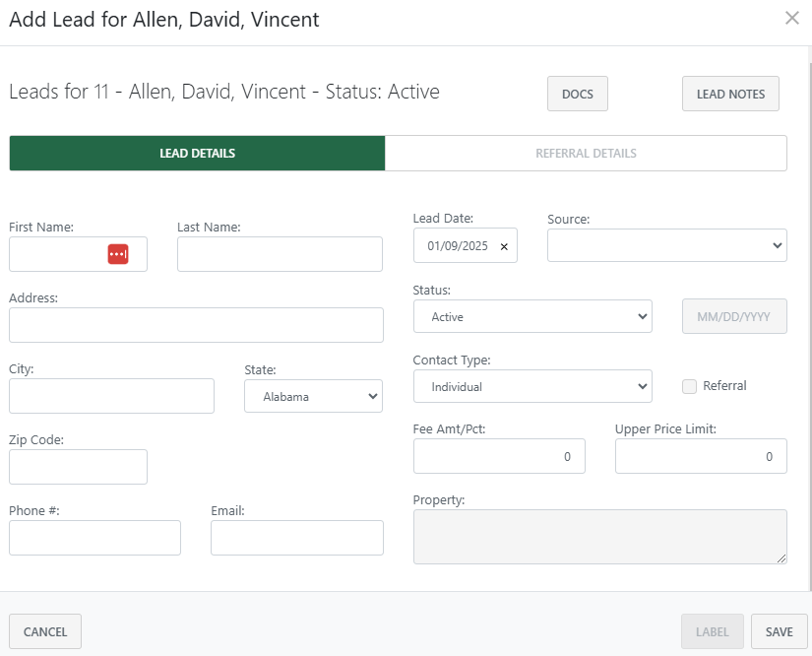Viewport: 812px width, 656px height.
Task: Click inside the Address input field
Action: pos(196,324)
